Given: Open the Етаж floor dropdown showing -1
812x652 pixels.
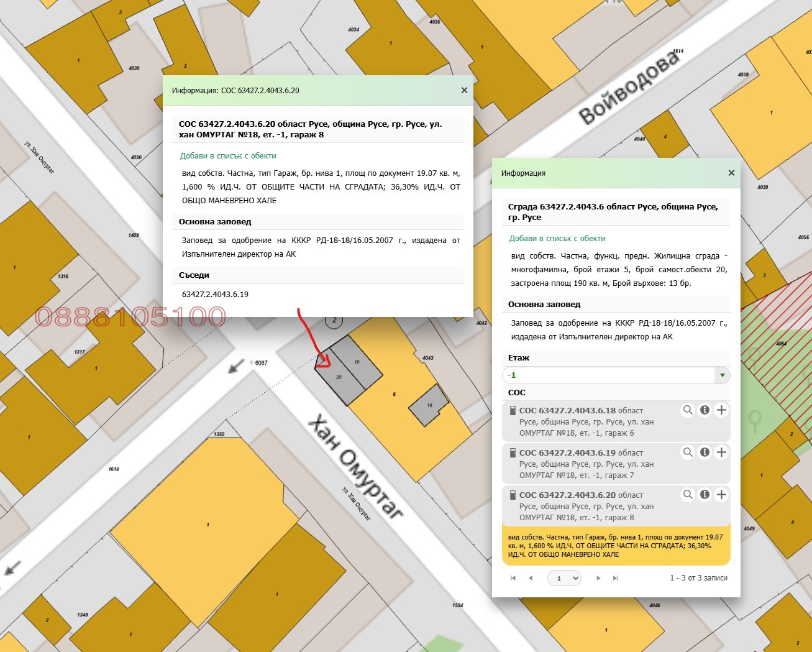Looking at the screenshot, I should click(x=616, y=375).
